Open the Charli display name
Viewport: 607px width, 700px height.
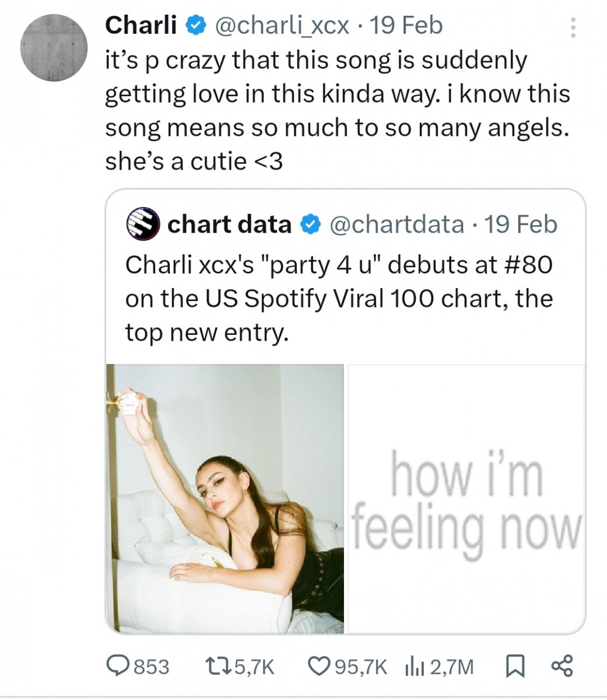(x=141, y=25)
